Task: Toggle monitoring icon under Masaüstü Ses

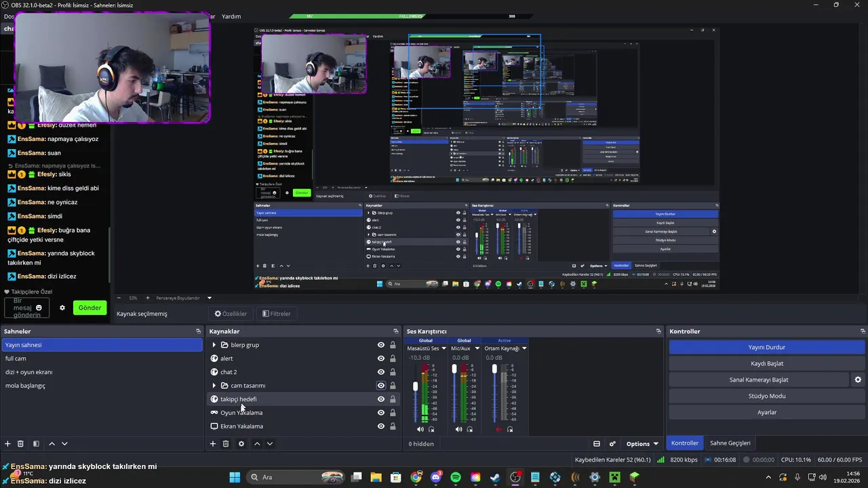Action: [x=431, y=429]
